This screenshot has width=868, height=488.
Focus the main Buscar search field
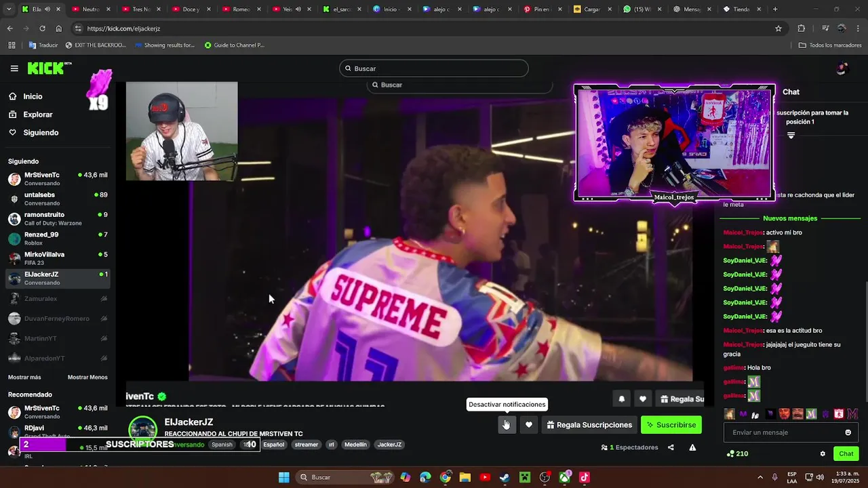[x=434, y=68]
